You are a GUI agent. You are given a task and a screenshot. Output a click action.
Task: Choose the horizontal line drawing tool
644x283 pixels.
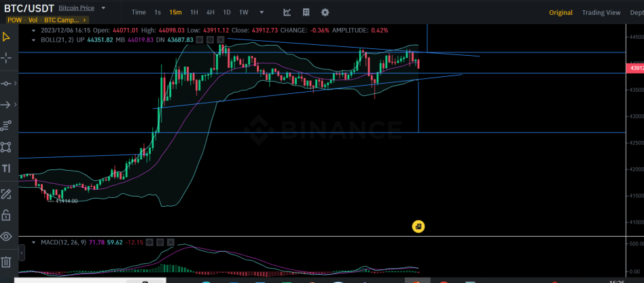pyautogui.click(x=5, y=84)
